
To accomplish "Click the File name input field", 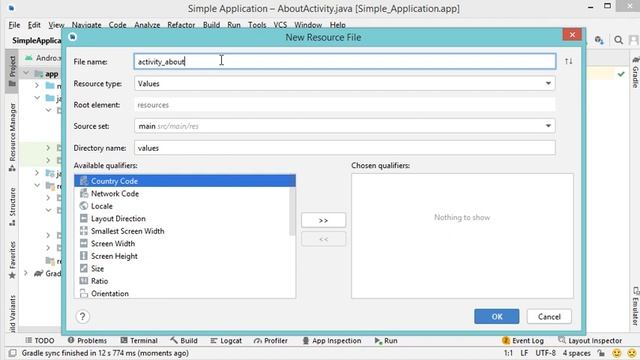I will click(344, 62).
